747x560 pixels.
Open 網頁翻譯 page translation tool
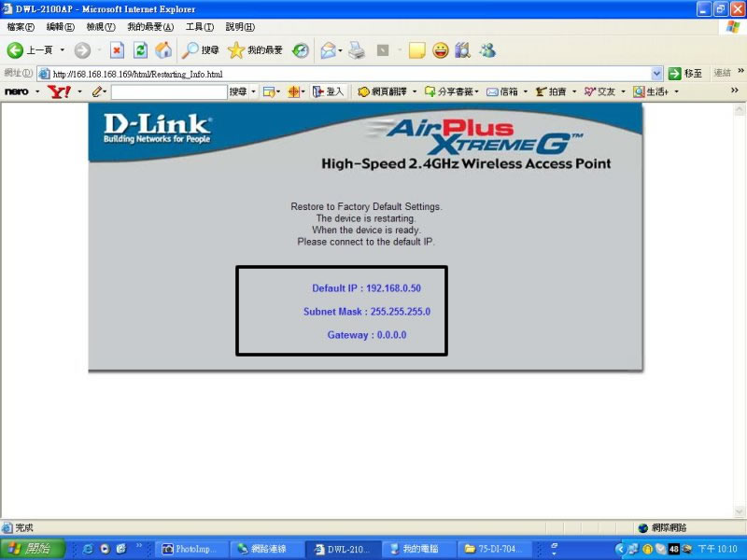click(x=382, y=91)
